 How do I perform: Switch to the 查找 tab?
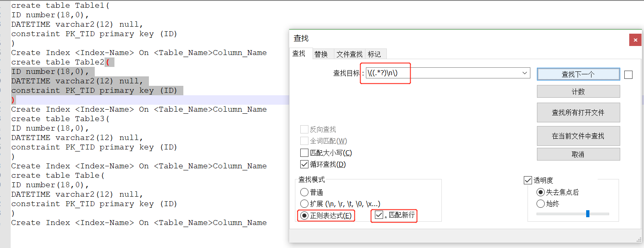pos(299,54)
